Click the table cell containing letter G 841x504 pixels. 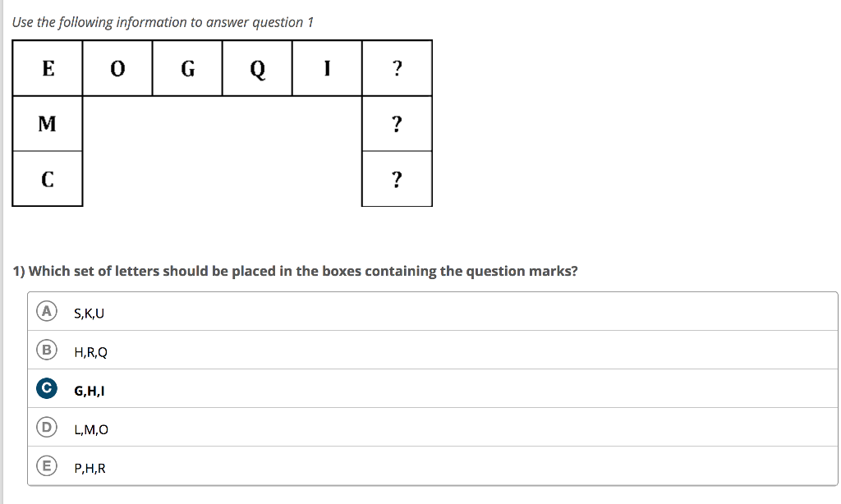[x=186, y=69]
